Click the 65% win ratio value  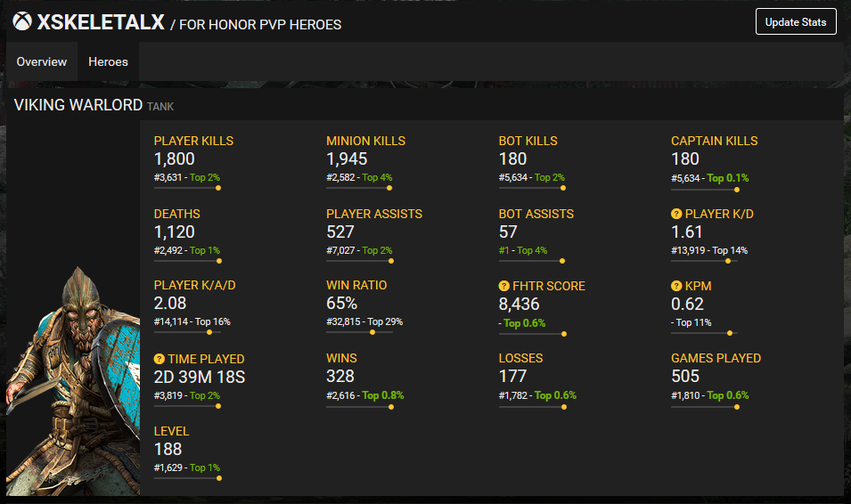click(x=342, y=304)
